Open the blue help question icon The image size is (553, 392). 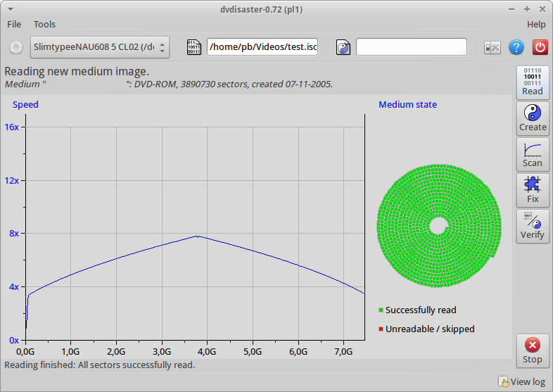coord(516,47)
